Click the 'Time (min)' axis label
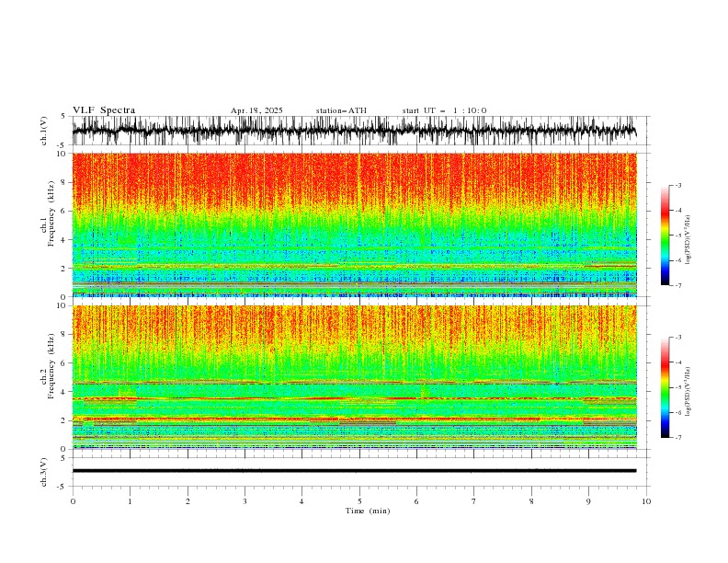 tap(368, 511)
